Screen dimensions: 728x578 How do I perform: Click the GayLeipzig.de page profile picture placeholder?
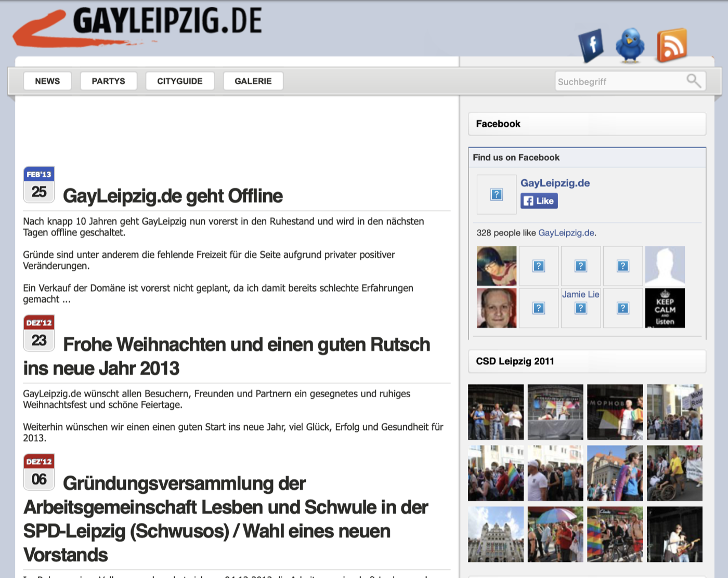(x=497, y=194)
